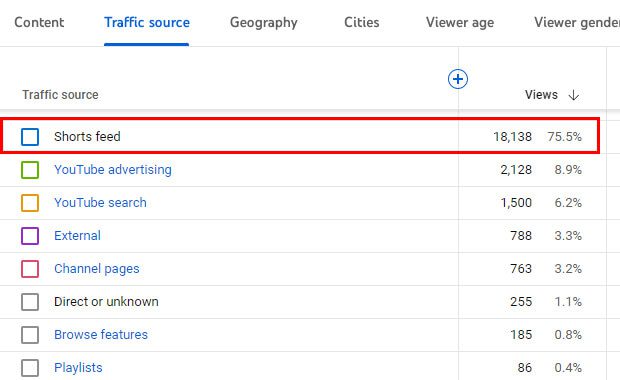
Task: Click the 0.8% percentage value
Action: pyautogui.click(x=568, y=335)
